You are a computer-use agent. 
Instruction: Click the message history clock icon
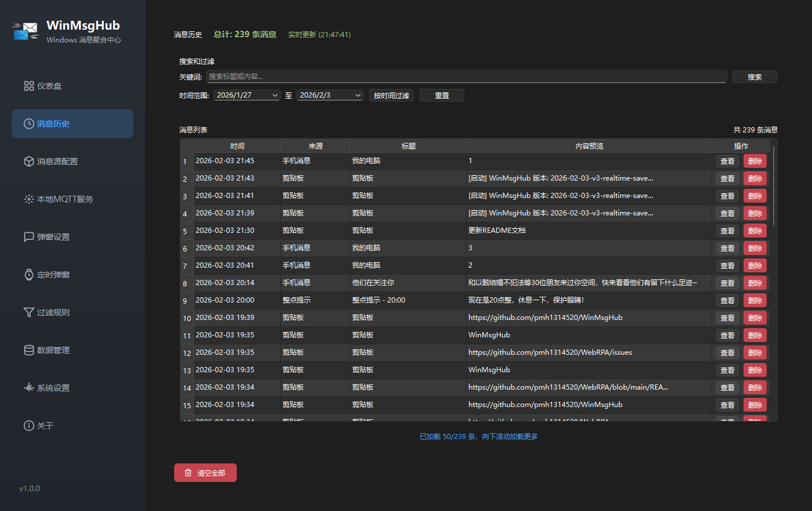(28, 124)
